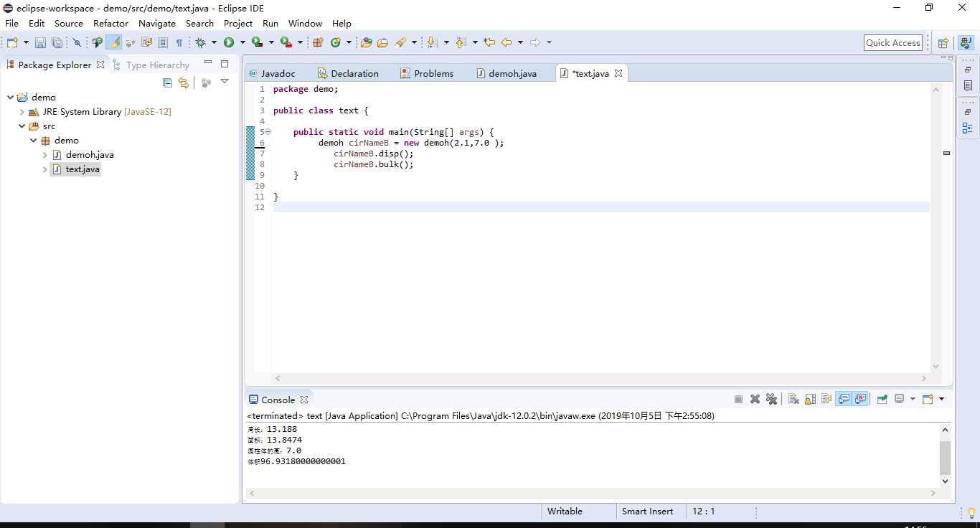Screen dimensions: 980x528
Task: Switch to the Problems tab
Action: 427,73
